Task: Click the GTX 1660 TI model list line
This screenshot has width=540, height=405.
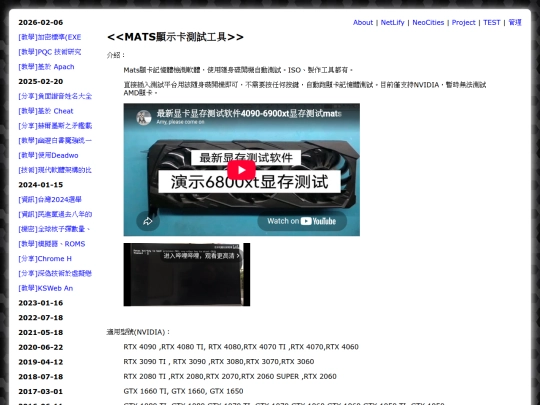Action: [x=183, y=391]
